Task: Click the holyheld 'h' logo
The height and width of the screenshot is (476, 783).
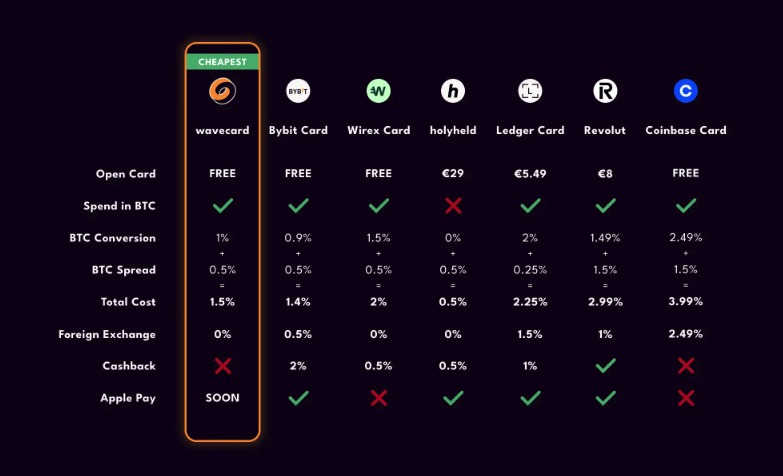Action: coord(453,91)
